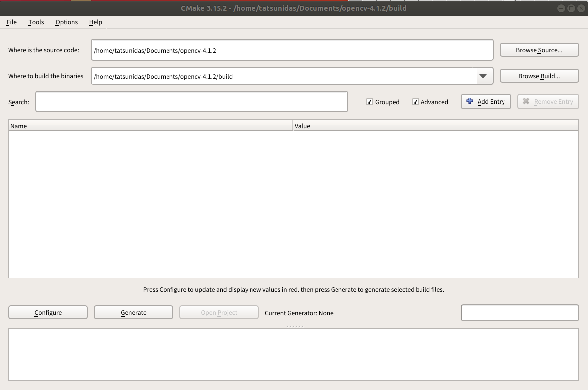Maximize the CMake window
The width and height of the screenshot is (588, 390).
pyautogui.click(x=571, y=8)
